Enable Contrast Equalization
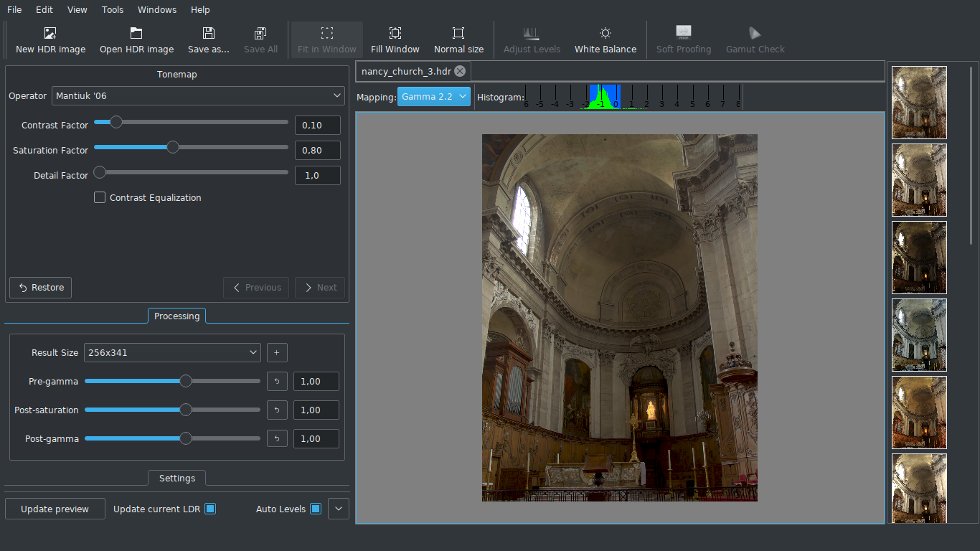 pyautogui.click(x=99, y=197)
